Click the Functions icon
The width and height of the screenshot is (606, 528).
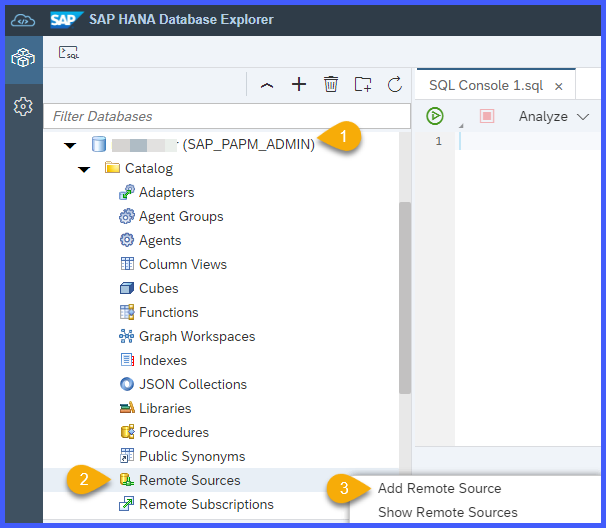pos(127,312)
